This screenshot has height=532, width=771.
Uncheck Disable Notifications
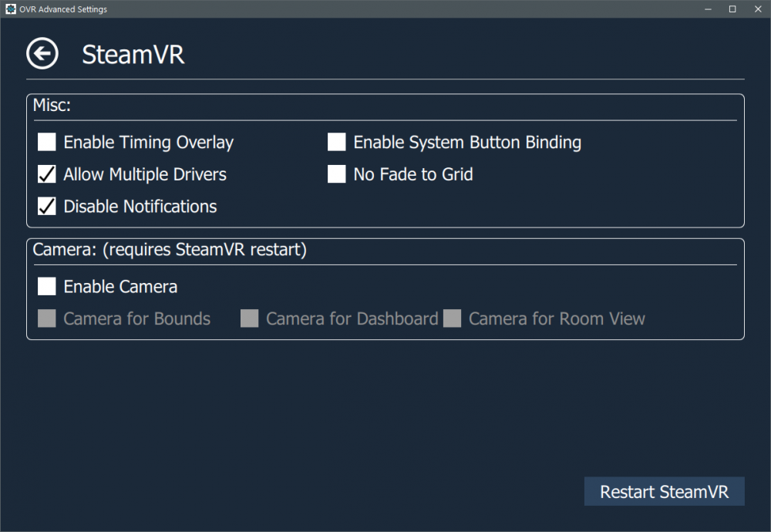pos(47,206)
